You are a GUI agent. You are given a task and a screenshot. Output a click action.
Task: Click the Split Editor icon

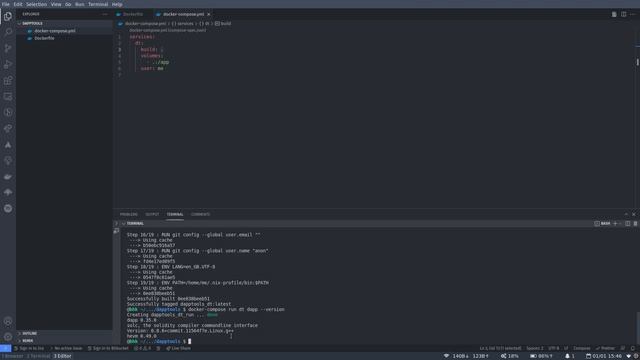click(623, 14)
